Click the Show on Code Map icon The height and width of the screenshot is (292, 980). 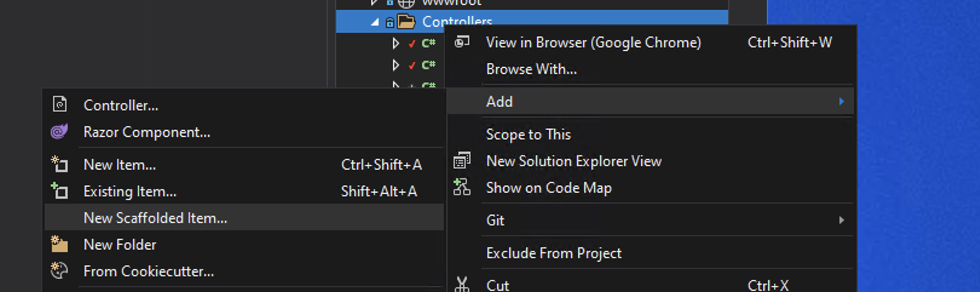462,187
